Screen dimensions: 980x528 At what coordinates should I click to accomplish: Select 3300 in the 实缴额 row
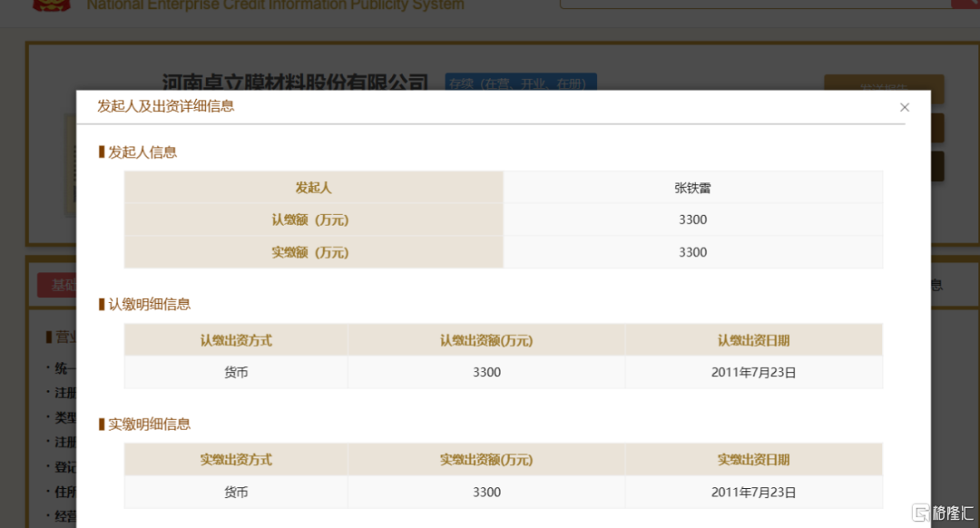pyautogui.click(x=692, y=252)
